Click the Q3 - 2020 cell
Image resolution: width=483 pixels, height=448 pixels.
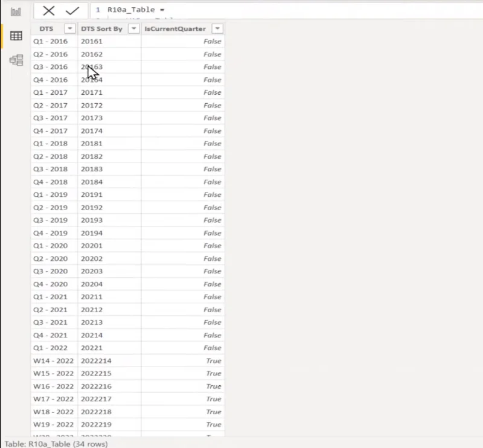click(54, 272)
